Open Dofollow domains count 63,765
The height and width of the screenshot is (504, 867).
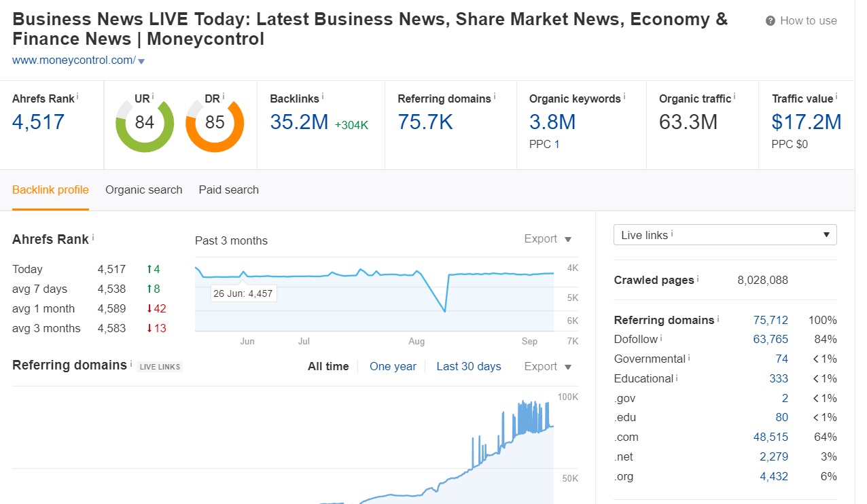click(771, 339)
